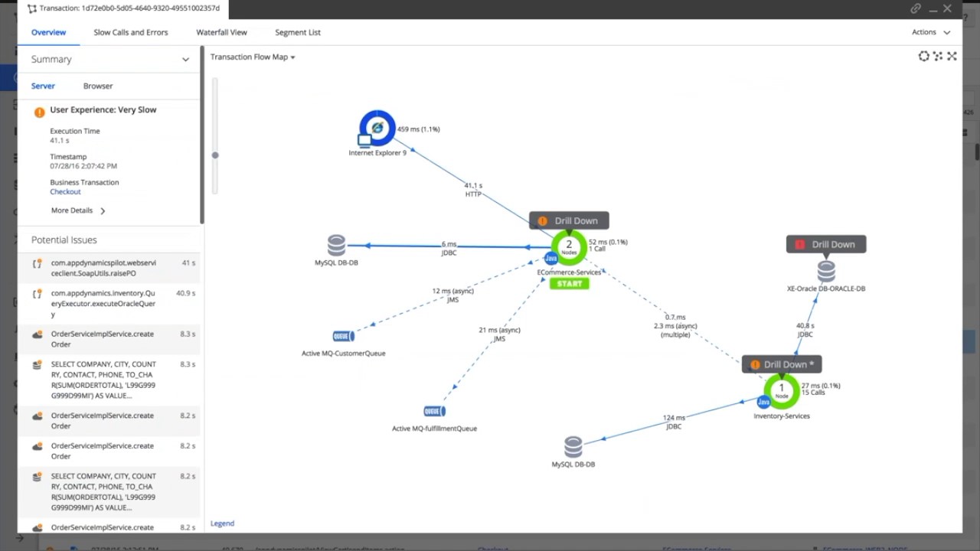980x551 pixels.
Task: Select the 124 ms JDBC call label
Action: click(x=674, y=422)
